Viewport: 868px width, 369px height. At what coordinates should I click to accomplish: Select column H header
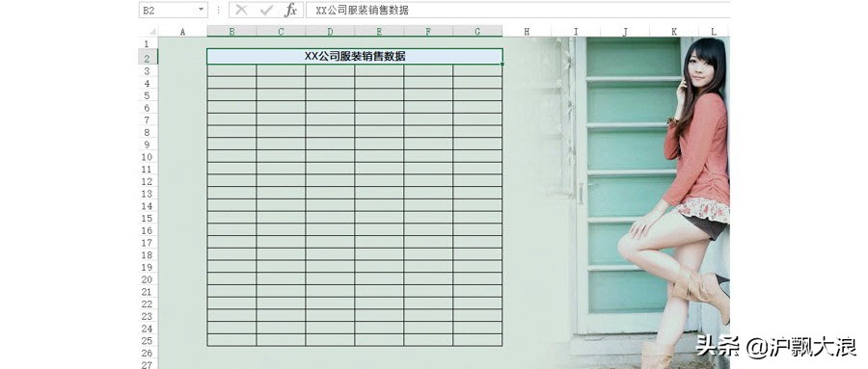coord(527,32)
